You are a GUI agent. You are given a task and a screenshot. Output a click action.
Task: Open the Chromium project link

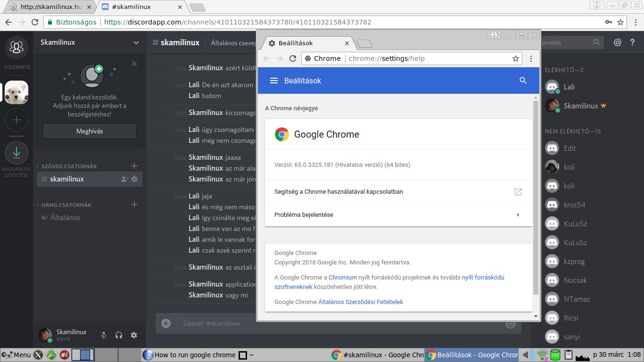pos(343,278)
